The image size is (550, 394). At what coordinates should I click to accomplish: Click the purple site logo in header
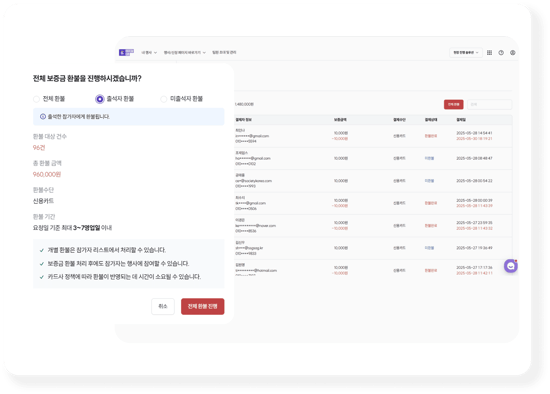pyautogui.click(x=126, y=53)
